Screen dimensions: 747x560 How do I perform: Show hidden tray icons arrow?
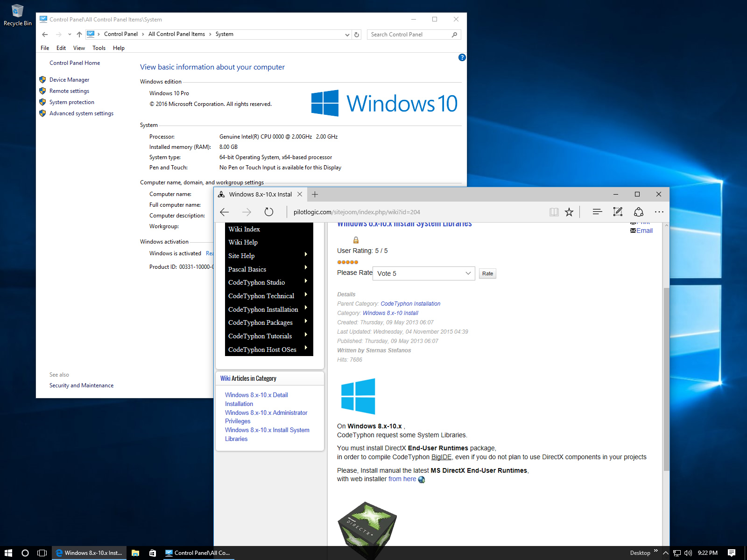(666, 553)
